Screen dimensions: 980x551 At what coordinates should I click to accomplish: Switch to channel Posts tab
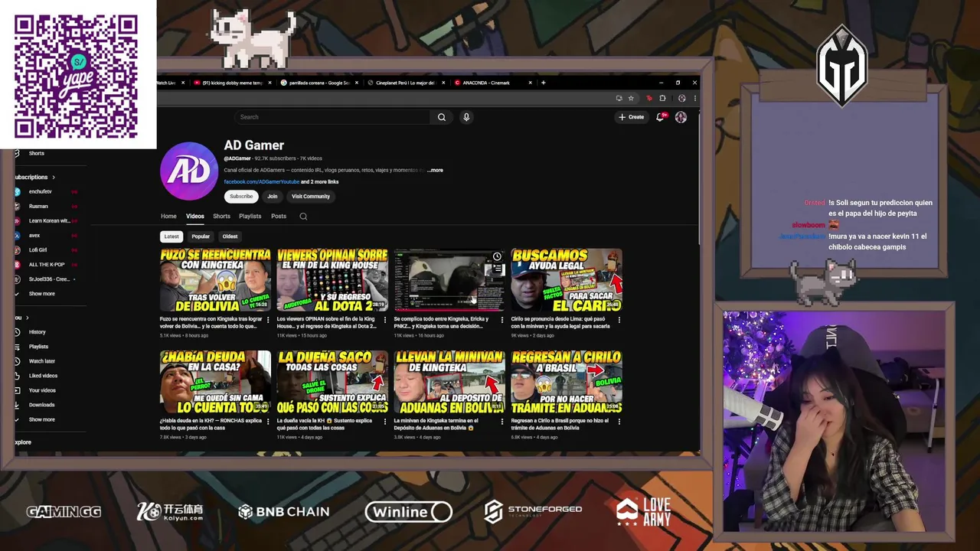coord(279,217)
